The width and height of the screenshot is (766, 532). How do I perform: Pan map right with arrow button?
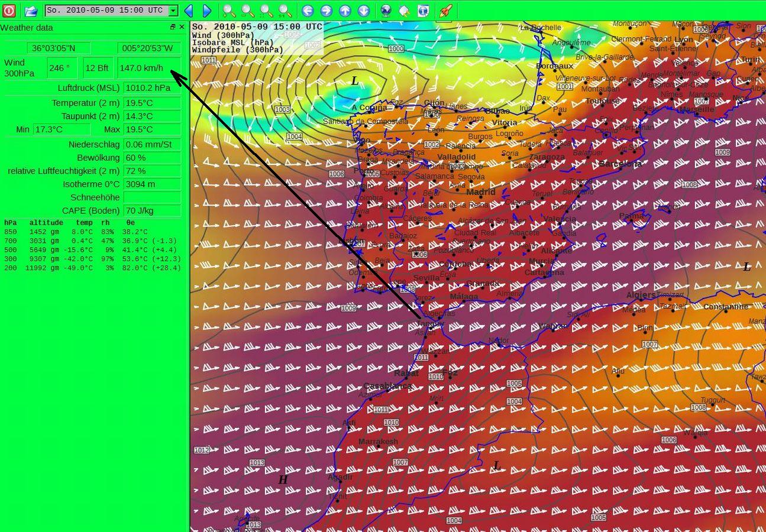326,11
